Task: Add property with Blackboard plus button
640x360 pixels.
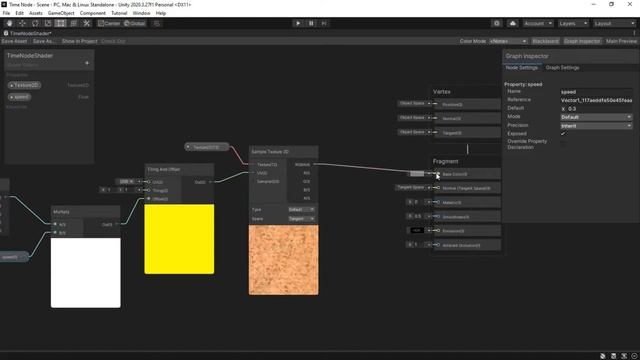Action: pyautogui.click(x=87, y=63)
